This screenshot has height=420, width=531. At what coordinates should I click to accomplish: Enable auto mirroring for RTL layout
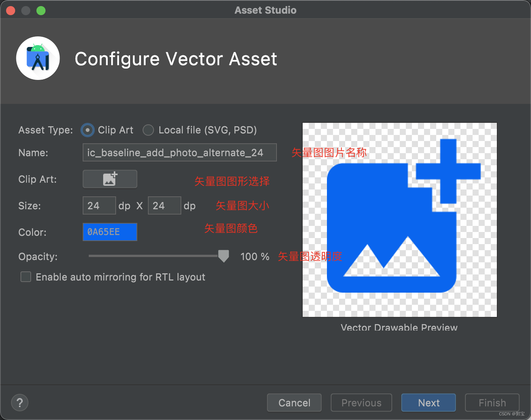[26, 277]
